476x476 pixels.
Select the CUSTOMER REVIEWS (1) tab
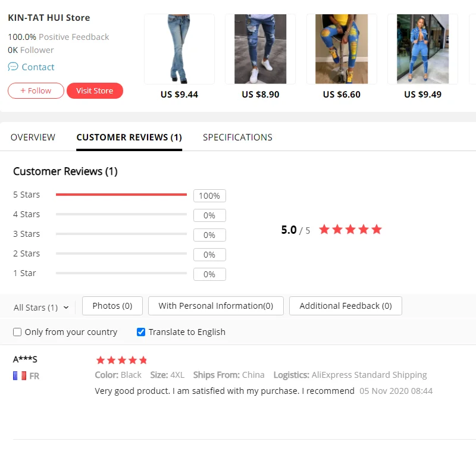tap(129, 137)
